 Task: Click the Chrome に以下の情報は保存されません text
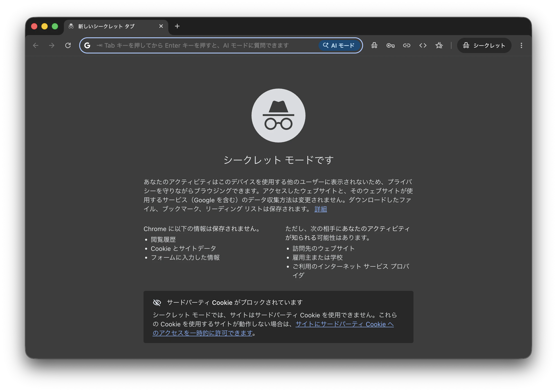tap(202, 229)
